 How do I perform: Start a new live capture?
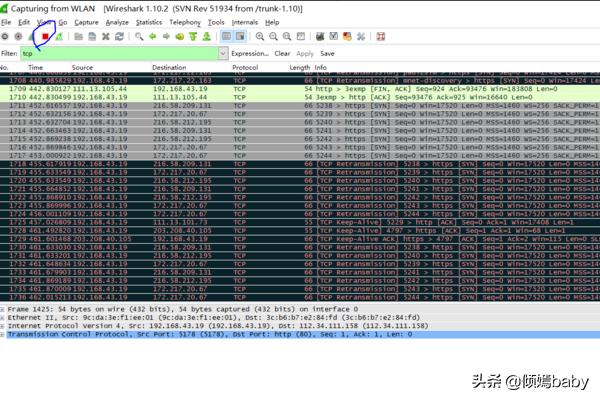click(x=31, y=37)
